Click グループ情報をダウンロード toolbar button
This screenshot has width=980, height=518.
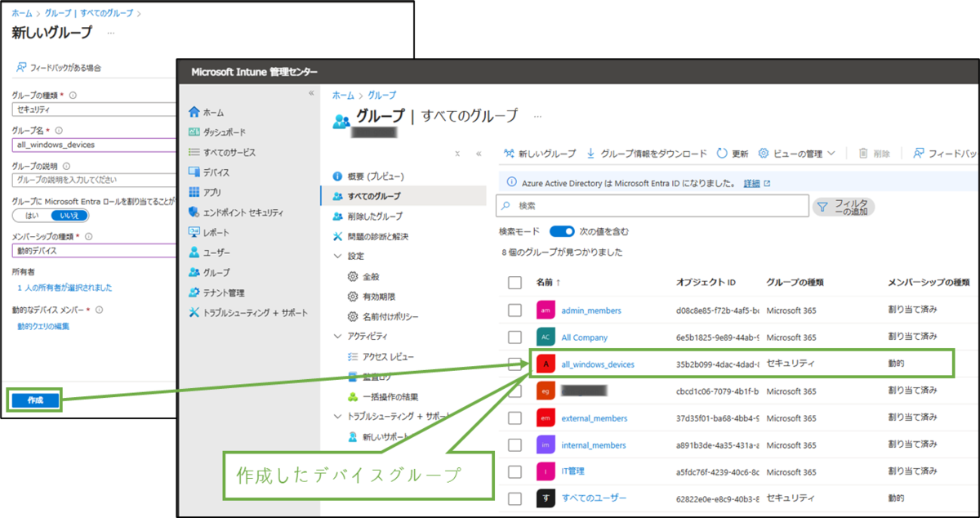(647, 154)
